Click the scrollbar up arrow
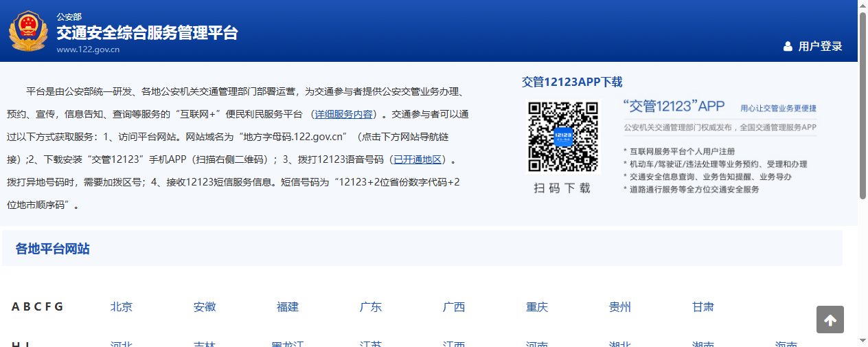Screen dimensions: 868x347 [x=863, y=5]
